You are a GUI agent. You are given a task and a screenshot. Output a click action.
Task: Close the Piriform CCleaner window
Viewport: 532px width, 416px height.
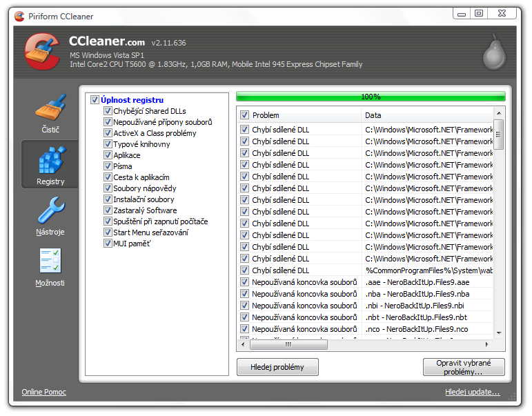point(502,14)
